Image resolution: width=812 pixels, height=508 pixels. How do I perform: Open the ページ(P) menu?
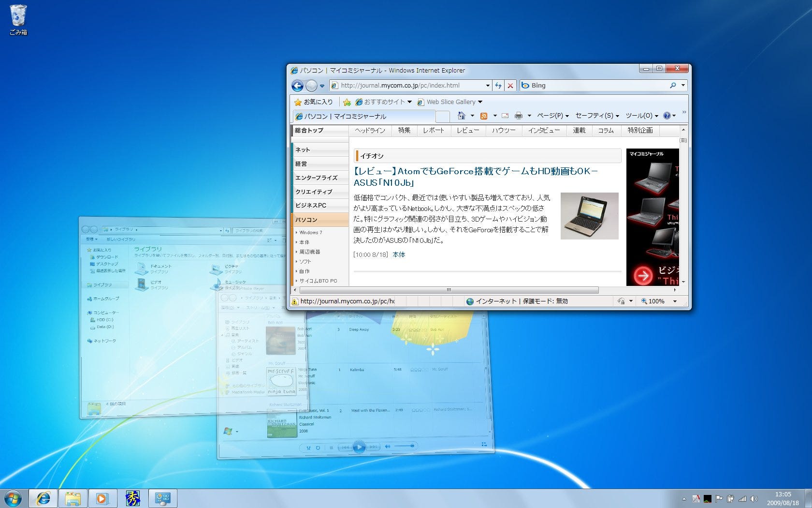pos(553,116)
